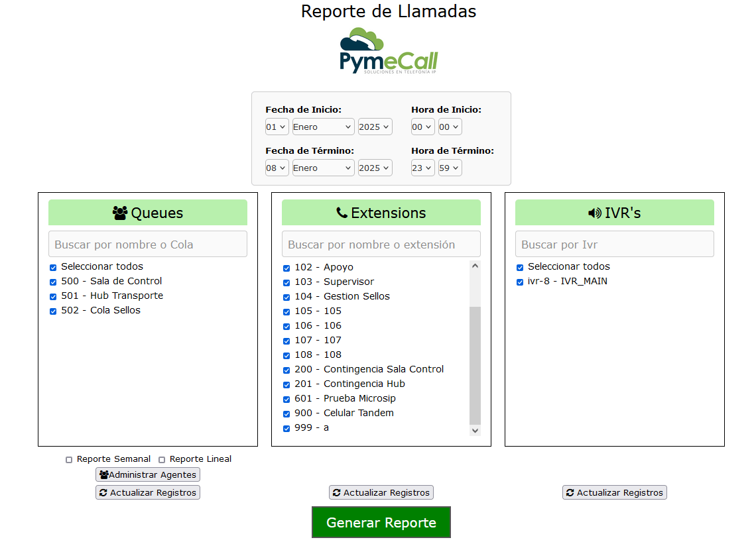Click the Queues group icon
The image size is (756, 548).
click(120, 213)
